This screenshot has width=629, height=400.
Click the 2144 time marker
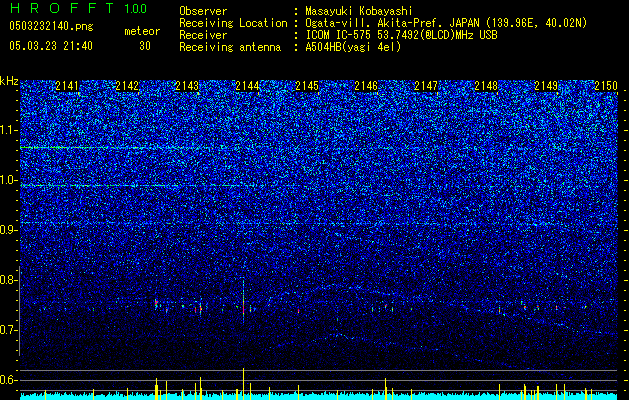coord(247,86)
